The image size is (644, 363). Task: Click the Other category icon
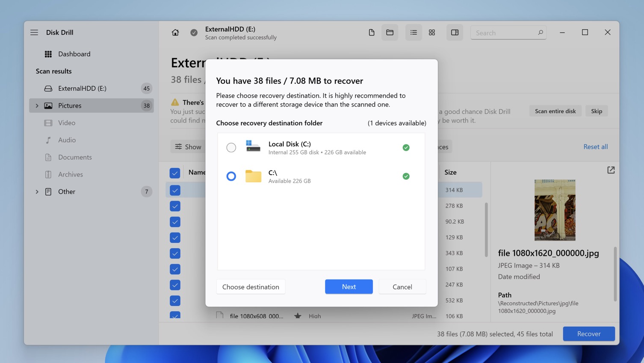pyautogui.click(x=48, y=191)
